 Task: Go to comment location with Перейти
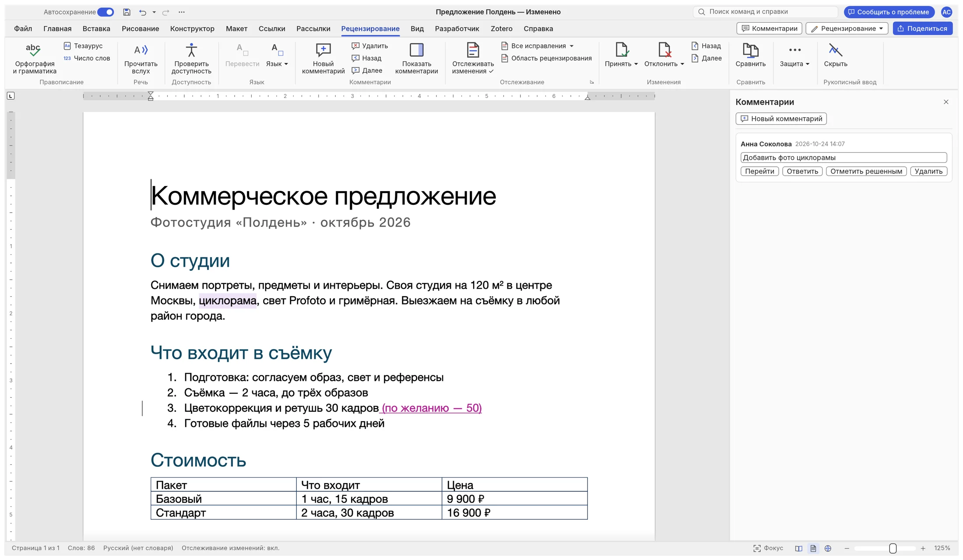[759, 171]
